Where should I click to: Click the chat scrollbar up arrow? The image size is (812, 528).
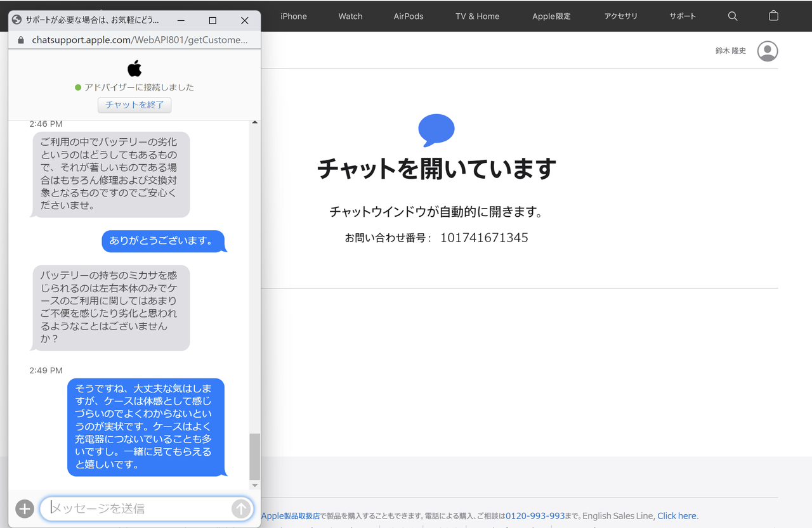coord(255,122)
